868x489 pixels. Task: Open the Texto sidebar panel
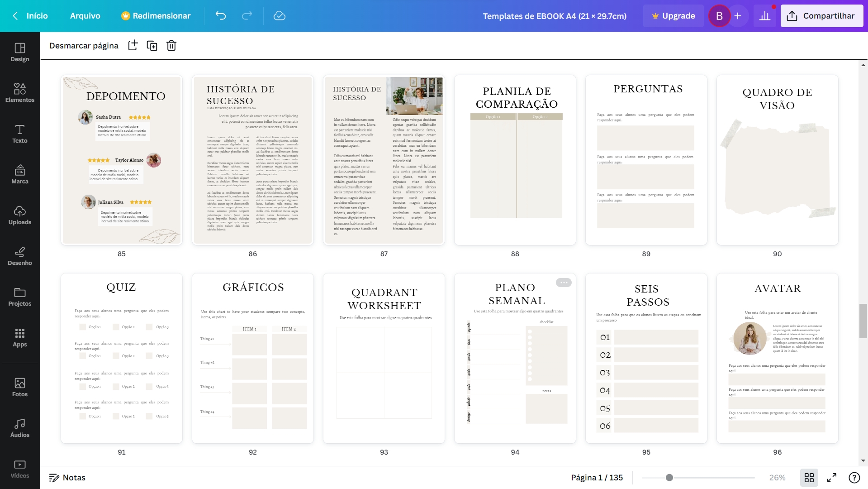(x=20, y=134)
